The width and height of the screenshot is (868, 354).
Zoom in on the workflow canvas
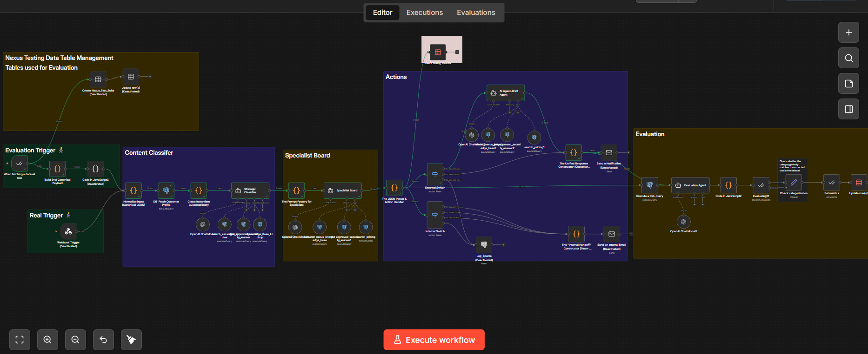(47, 340)
